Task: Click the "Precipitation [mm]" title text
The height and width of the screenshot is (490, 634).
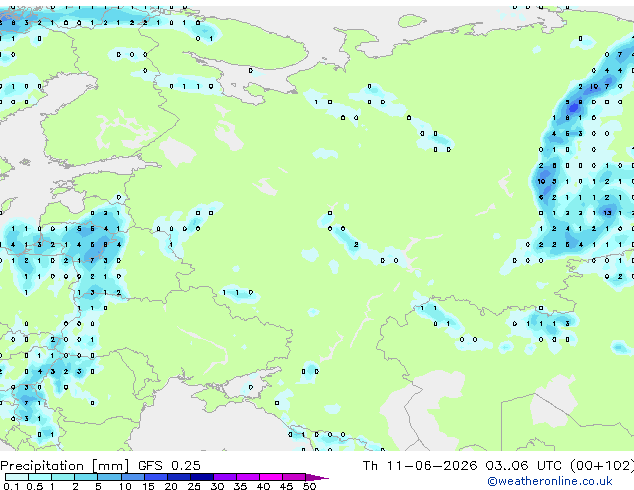Action: [65, 466]
